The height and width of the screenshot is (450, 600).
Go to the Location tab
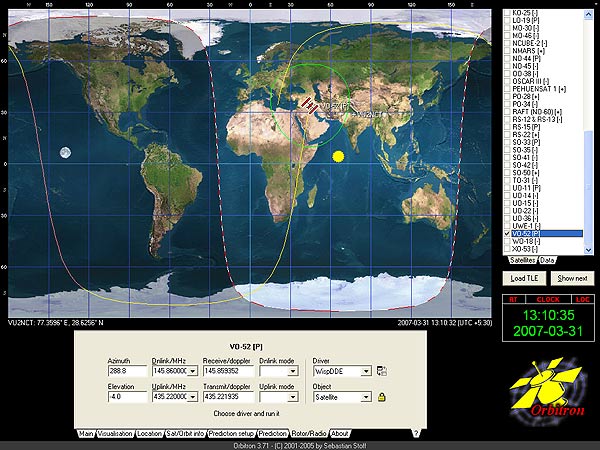point(149,434)
